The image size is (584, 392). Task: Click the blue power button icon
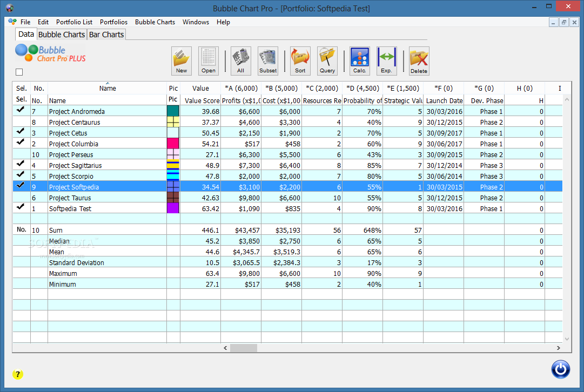click(561, 369)
